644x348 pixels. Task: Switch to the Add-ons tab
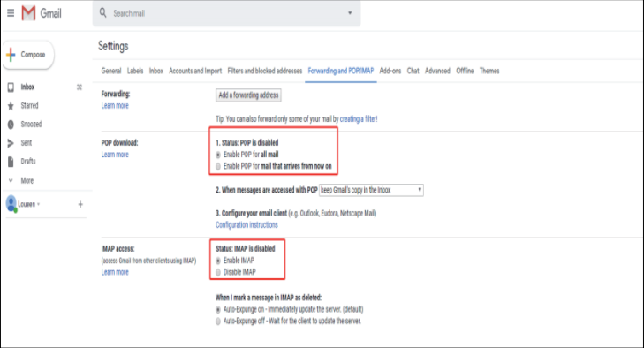click(x=390, y=71)
